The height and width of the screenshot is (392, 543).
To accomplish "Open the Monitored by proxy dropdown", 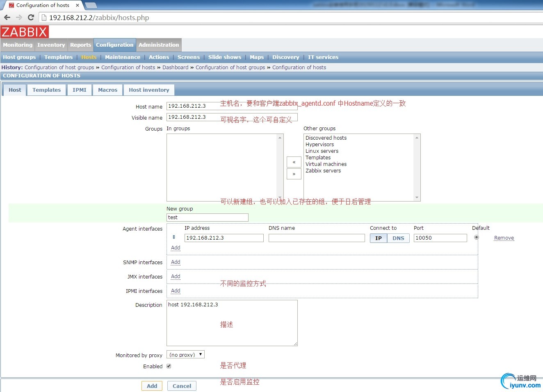I will point(185,355).
